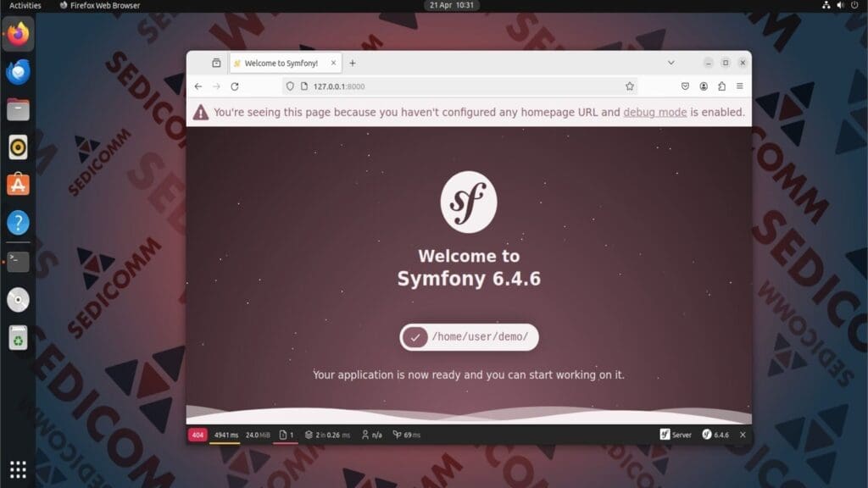View the Server panel in the Symfony toolbar
Image resolution: width=868 pixels, height=488 pixels.
coord(676,435)
